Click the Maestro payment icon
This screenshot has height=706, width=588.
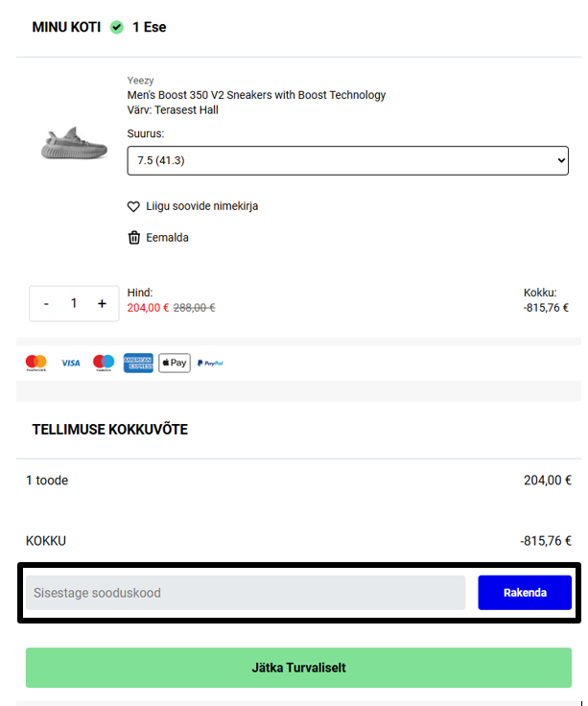(x=104, y=363)
